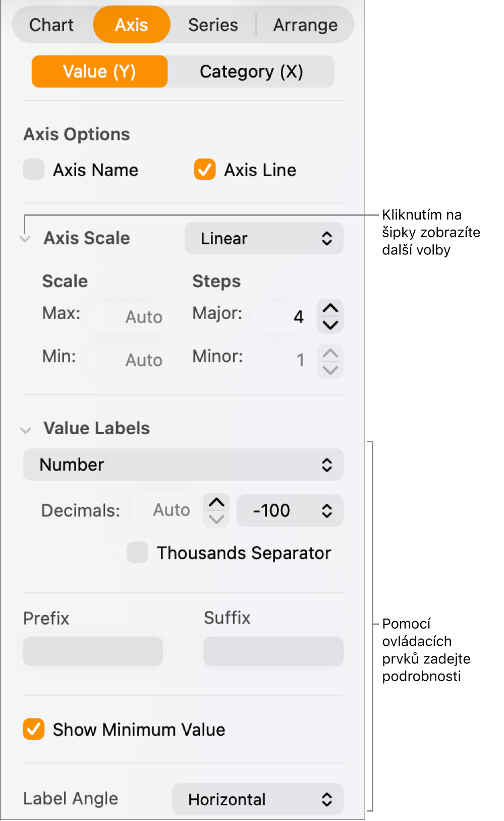Click the Prefix text field
This screenshot has width=504, height=821.
tap(93, 651)
